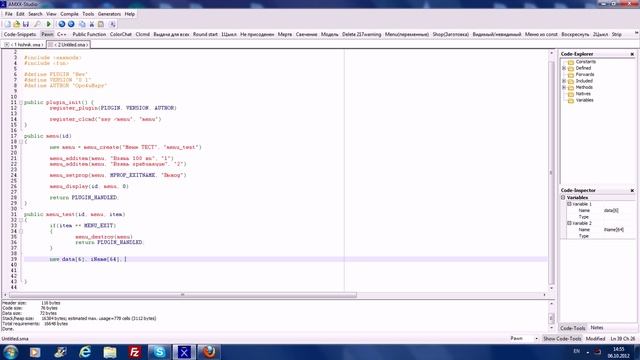640x360 pixels.
Task: Open the Tools menu
Action: pyautogui.click(x=88, y=14)
